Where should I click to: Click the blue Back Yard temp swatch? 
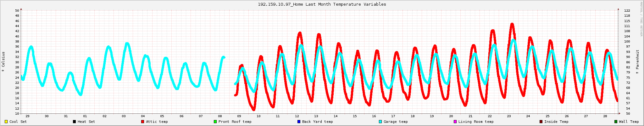(x=299, y=122)
